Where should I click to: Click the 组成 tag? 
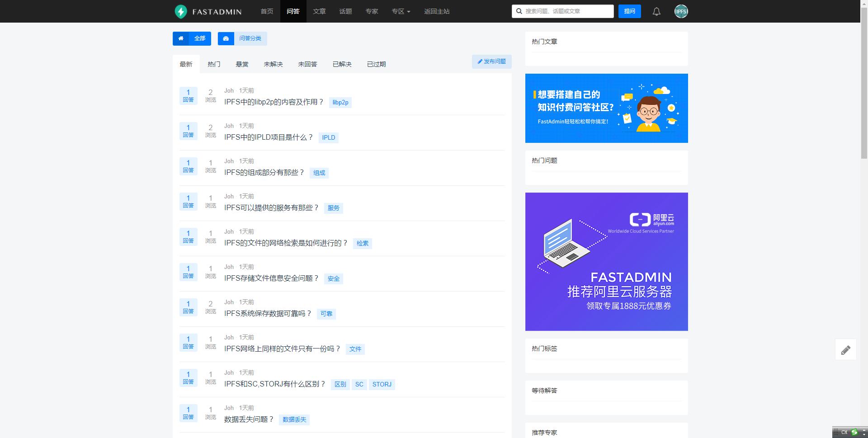click(x=319, y=173)
